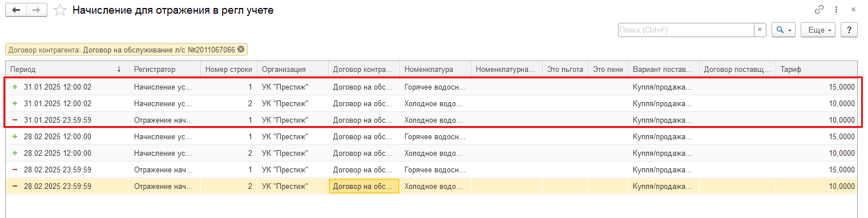The width and height of the screenshot is (868, 218).
Task: Select УК "Престиж" in 31.01.2025 23:59:59 row
Action: point(293,120)
